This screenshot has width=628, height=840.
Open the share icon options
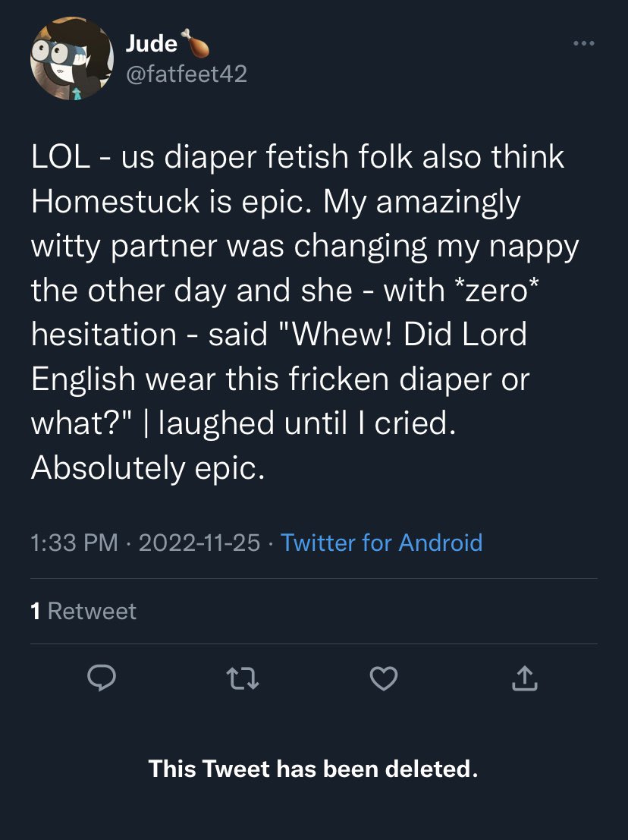tap(523, 679)
